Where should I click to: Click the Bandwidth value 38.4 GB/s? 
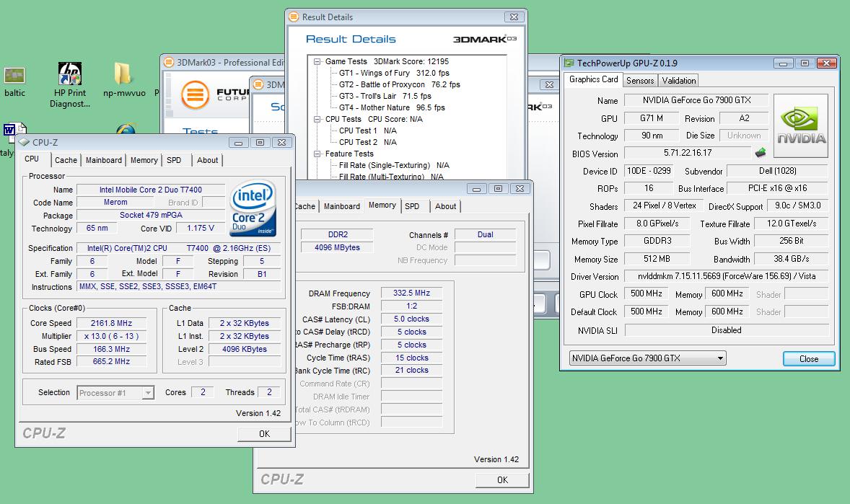[791, 259]
